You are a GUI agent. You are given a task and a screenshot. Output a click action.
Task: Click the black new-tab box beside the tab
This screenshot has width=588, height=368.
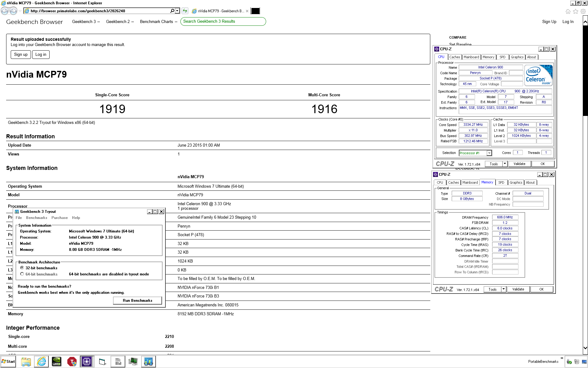pyautogui.click(x=255, y=11)
